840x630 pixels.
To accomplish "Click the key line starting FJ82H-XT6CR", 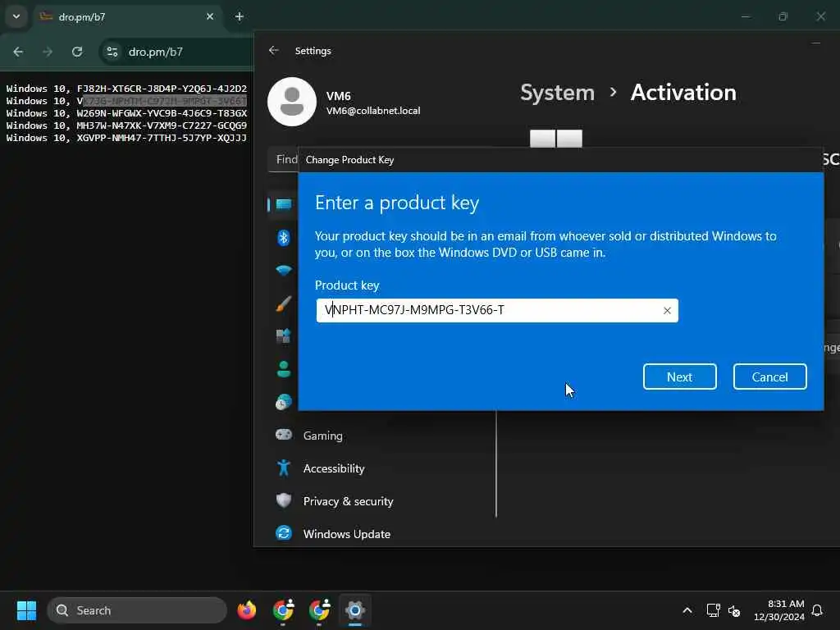I will tap(126, 89).
